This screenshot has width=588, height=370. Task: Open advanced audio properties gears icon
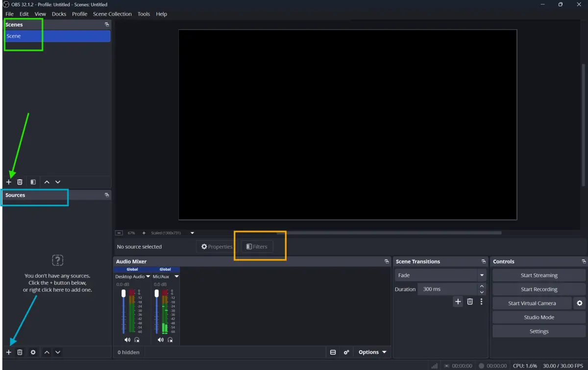tap(346, 352)
